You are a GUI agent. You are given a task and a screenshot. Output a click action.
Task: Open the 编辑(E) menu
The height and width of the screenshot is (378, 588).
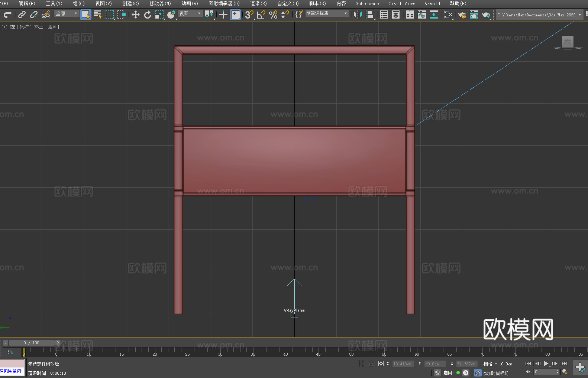27,4
